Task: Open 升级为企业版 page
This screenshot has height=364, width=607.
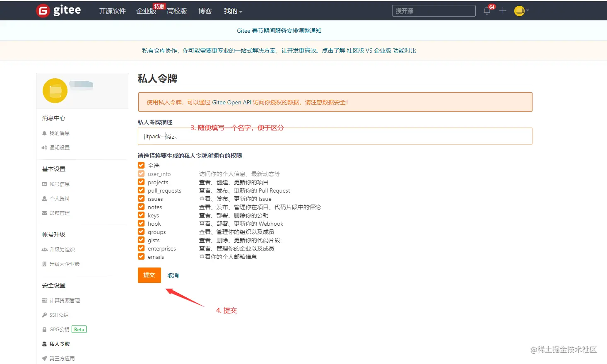Action: [x=65, y=264]
